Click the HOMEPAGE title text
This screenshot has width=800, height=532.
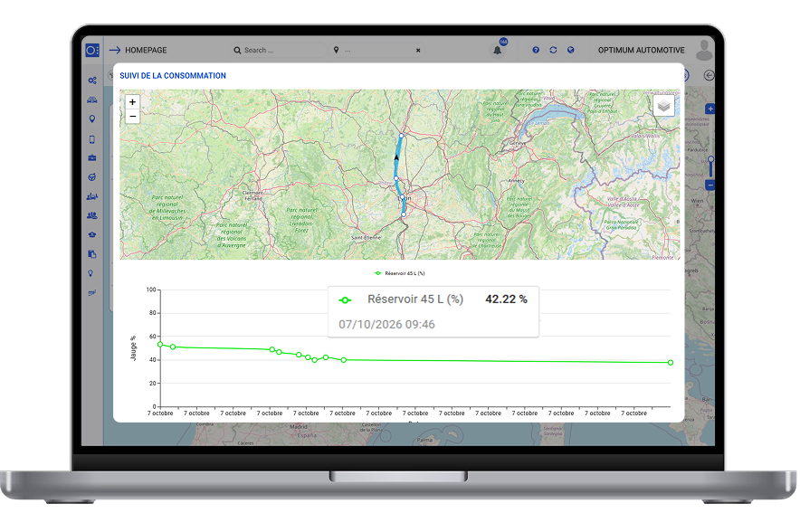[x=146, y=50]
